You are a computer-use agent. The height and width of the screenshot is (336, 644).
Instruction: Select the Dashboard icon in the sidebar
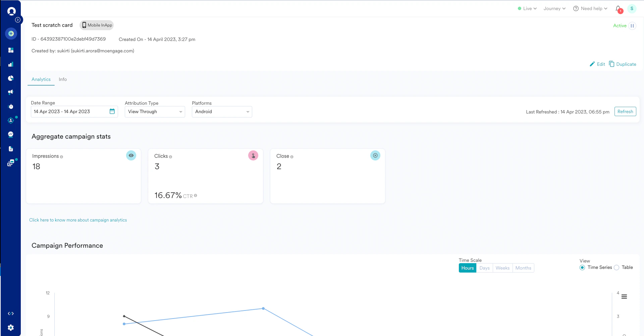(11, 50)
